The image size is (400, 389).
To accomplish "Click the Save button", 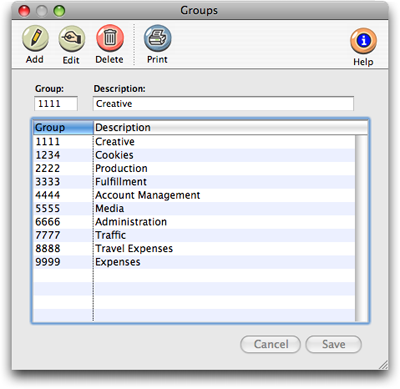I will [x=333, y=344].
